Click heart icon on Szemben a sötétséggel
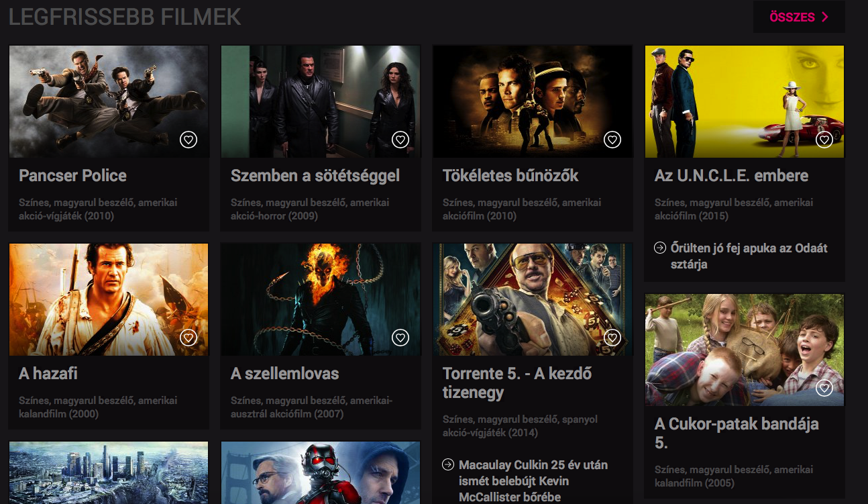This screenshot has width=868, height=504. point(400,140)
